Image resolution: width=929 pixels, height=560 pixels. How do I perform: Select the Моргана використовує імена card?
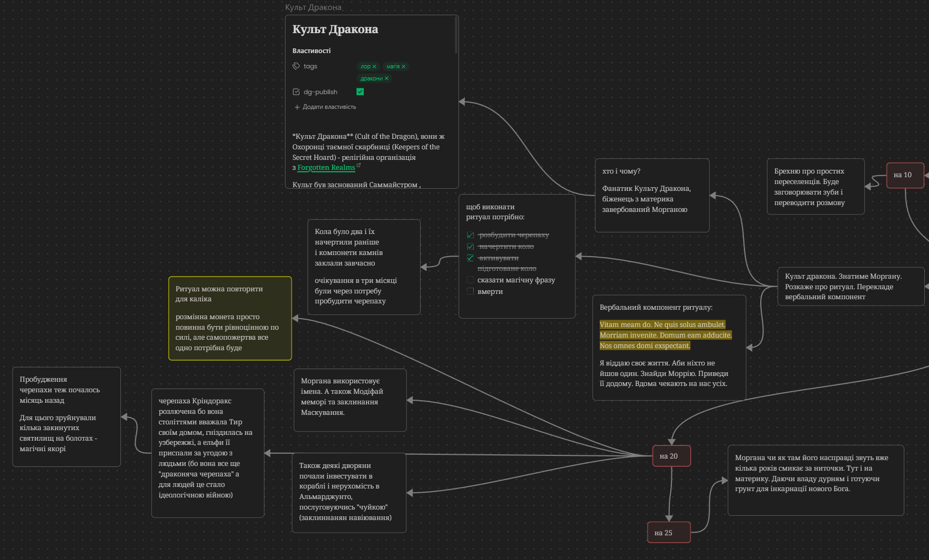click(x=350, y=400)
